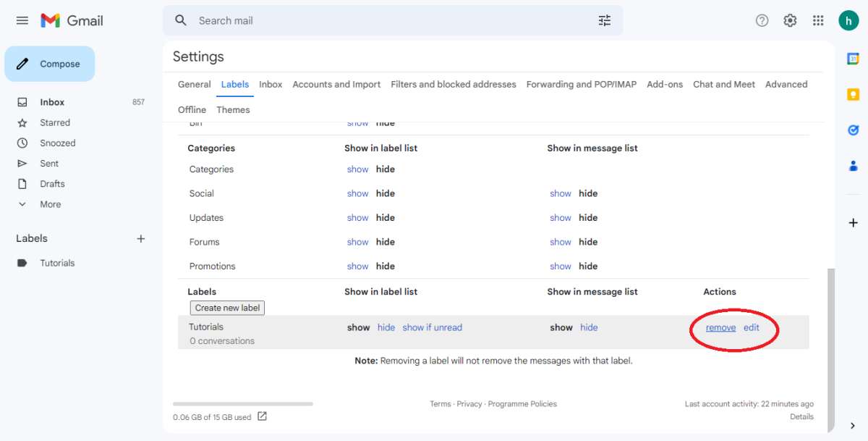This screenshot has width=868, height=441.
Task: Open Google Keep in the side panel
Action: 853,94
